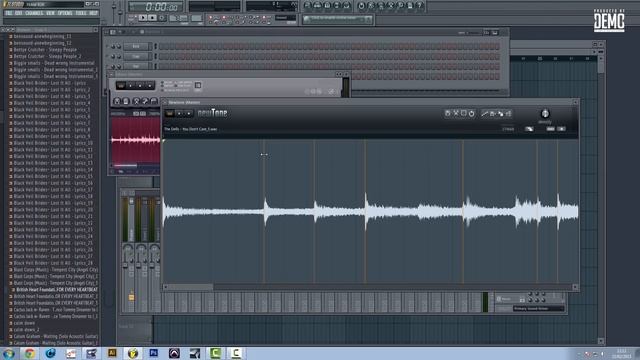Viewport: 640px width, 360px height.
Task: Toggle channel select LED beside Kick
Action: [x=155, y=47]
